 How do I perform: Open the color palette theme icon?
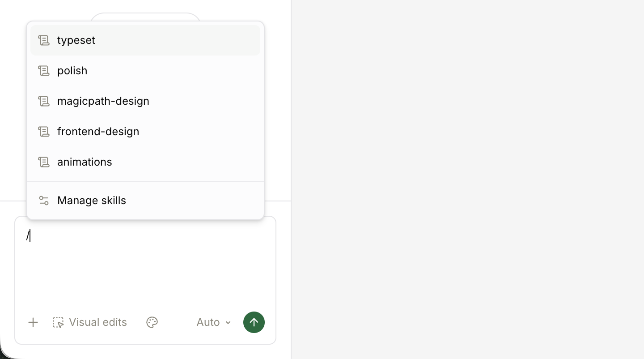[x=152, y=322]
